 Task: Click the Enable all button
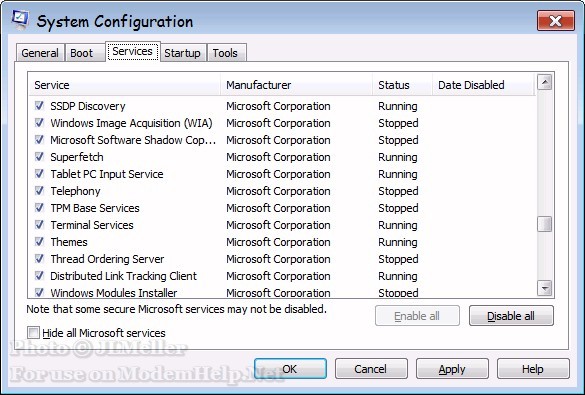tap(417, 316)
